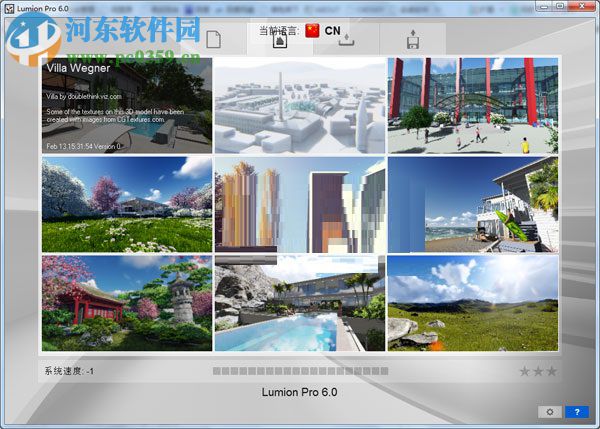Open settings with the gear button
Viewport: 600px width, 429px height.
pos(550,412)
